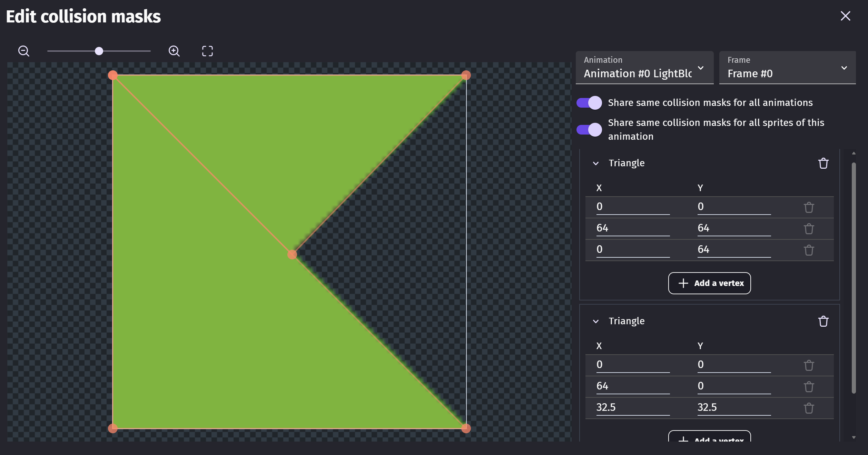
Task: Click the center vertex handle on canvas
Action: (292, 255)
